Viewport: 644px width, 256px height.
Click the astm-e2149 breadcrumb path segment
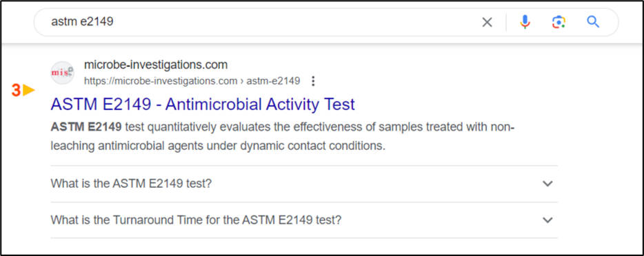click(273, 81)
